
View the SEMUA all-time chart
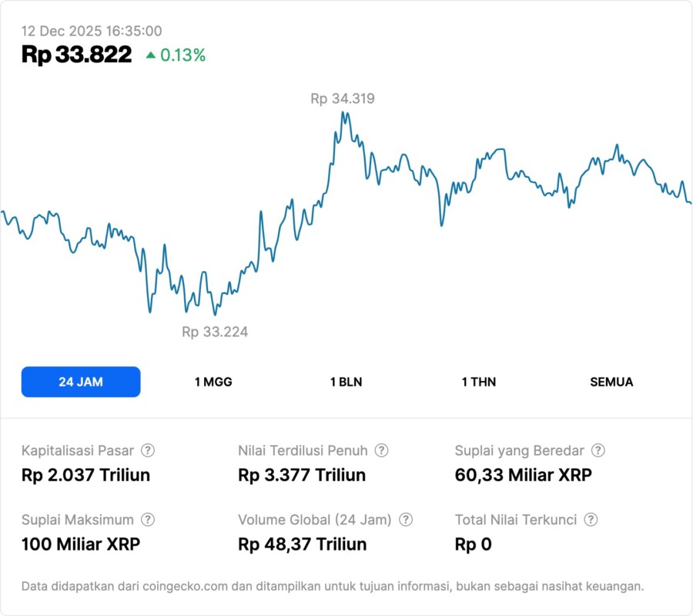point(611,382)
